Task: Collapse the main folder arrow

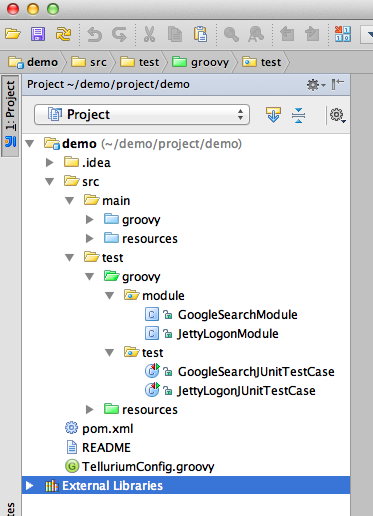Action: click(70, 201)
